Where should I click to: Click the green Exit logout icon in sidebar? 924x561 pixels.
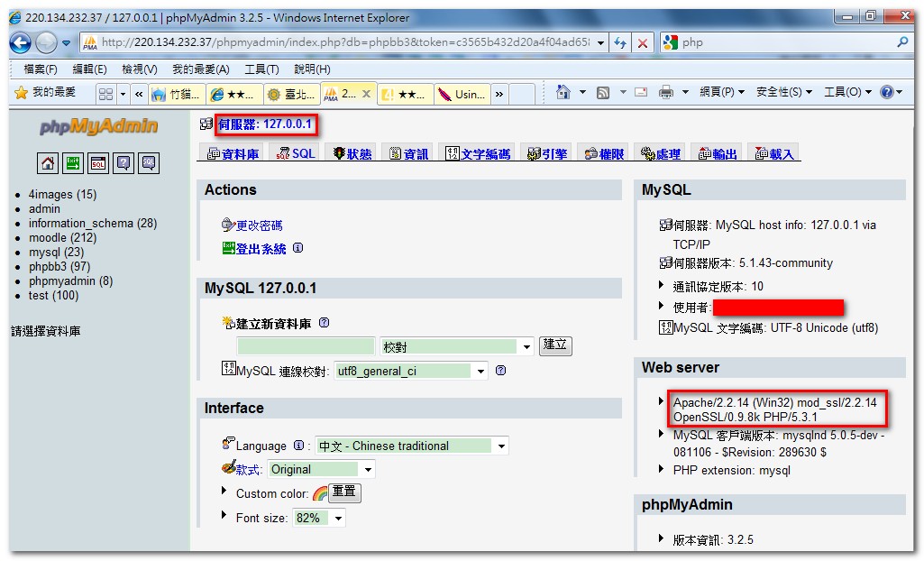pos(73,162)
